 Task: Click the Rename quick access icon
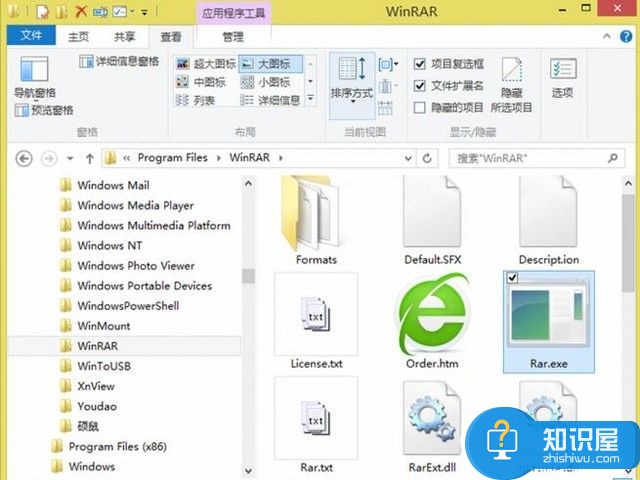point(100,12)
